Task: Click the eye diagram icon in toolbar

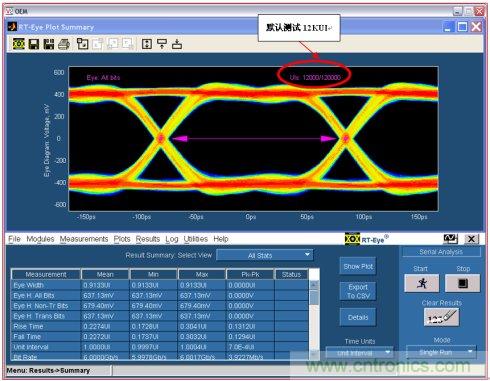Action: [19, 44]
